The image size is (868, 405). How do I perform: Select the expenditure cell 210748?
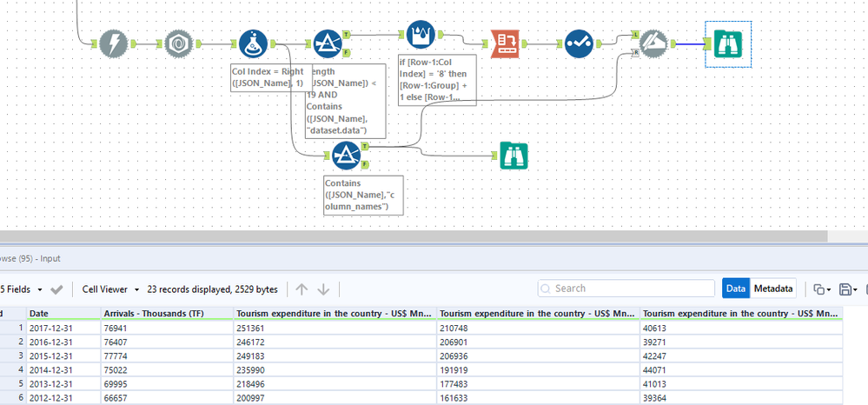[x=538, y=328]
